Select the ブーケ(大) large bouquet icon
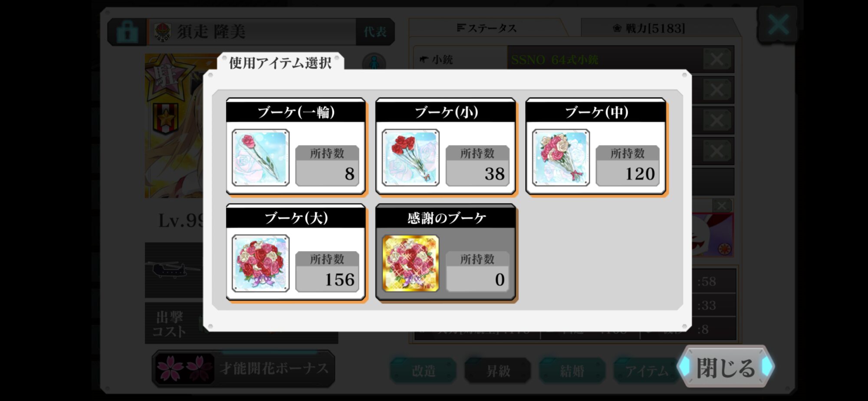The image size is (868, 401). [260, 263]
